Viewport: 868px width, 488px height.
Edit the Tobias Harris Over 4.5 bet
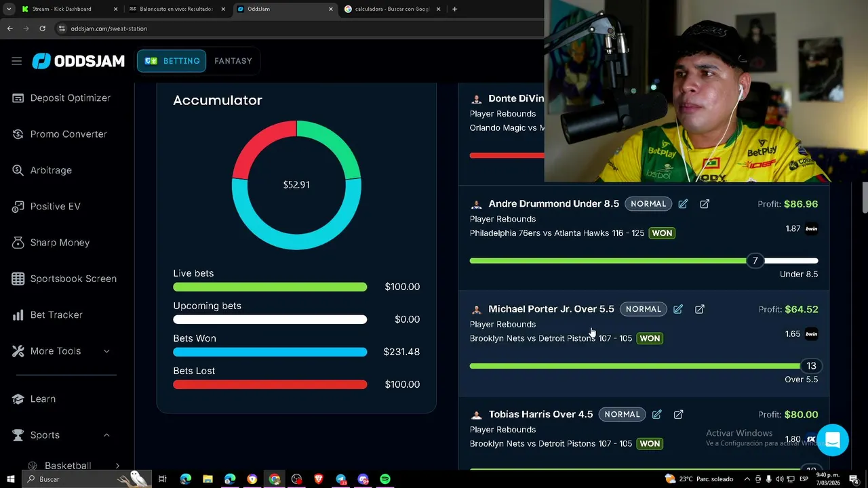point(656,414)
